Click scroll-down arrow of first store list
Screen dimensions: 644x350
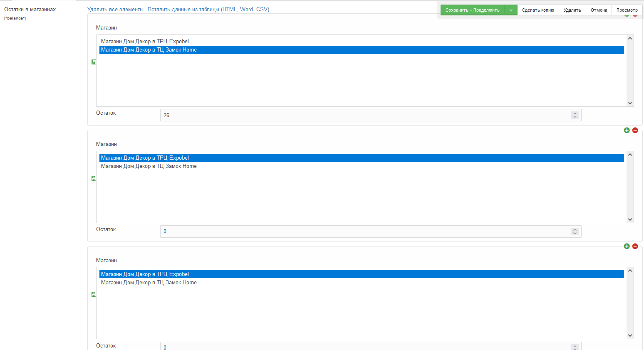pyautogui.click(x=630, y=103)
